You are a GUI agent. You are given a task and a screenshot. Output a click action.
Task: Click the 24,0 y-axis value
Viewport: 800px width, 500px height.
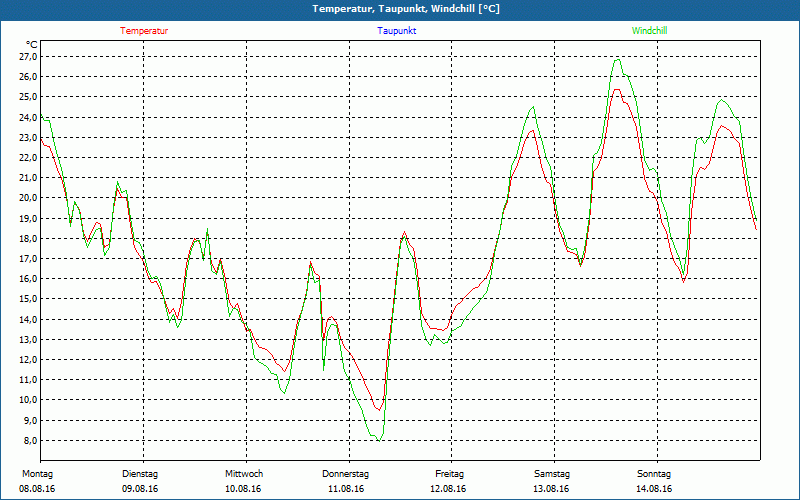[28, 117]
